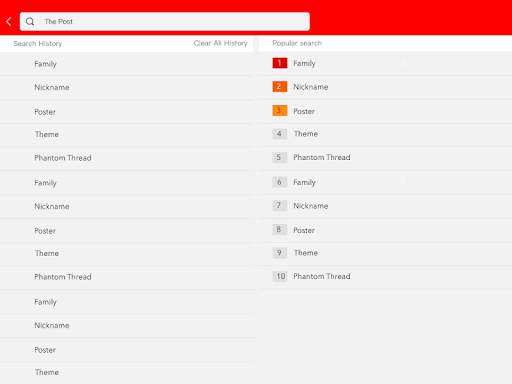512x384 pixels.
Task: Clear All History
Action: pyautogui.click(x=221, y=43)
